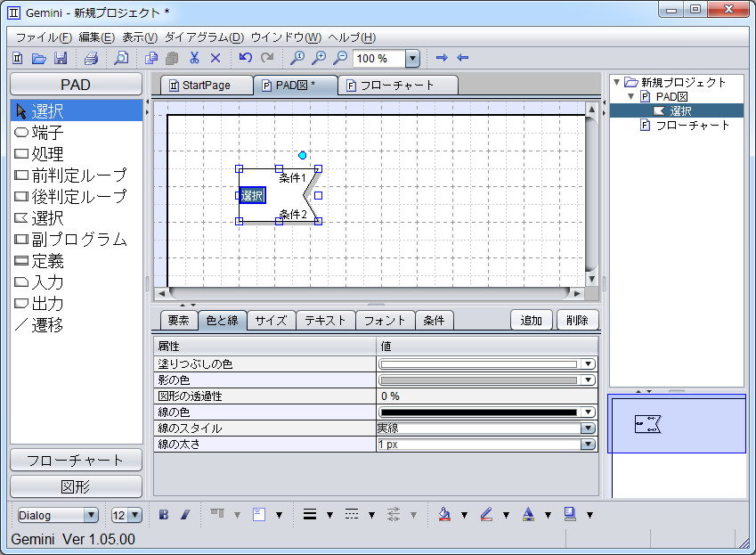The height and width of the screenshot is (555, 756).
Task: Open the zoom percentage dropdown
Action: click(x=412, y=59)
